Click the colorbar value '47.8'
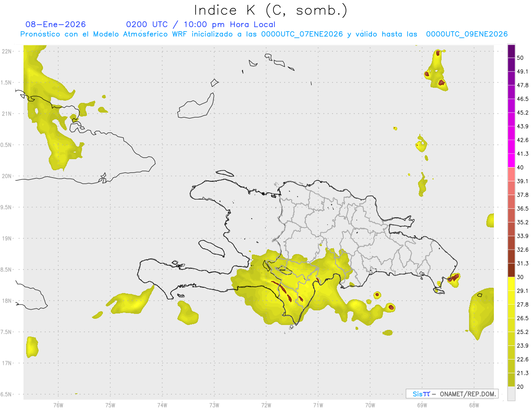The image size is (532, 411). 523,85
